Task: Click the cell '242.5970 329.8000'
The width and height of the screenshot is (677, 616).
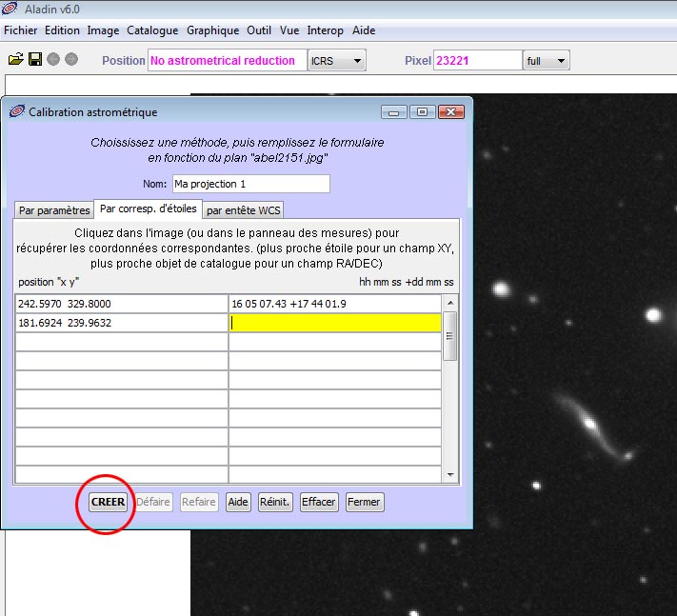Action: click(121, 304)
